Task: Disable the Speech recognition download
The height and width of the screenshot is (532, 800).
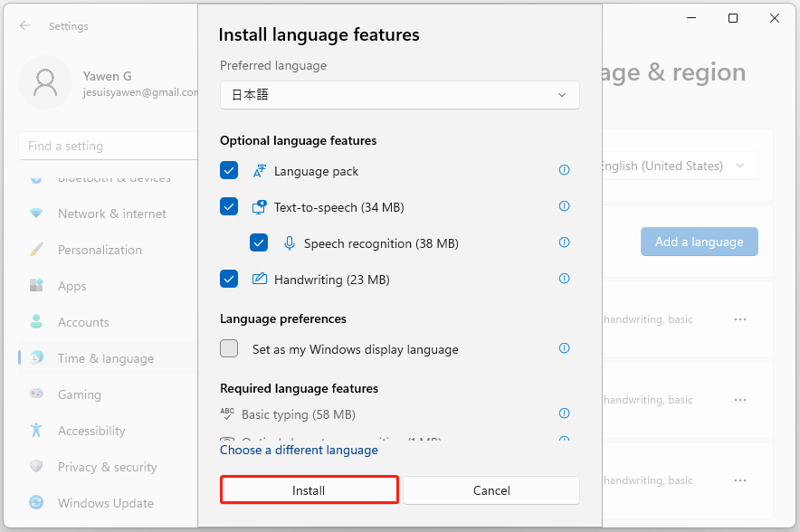Action: 259,242
